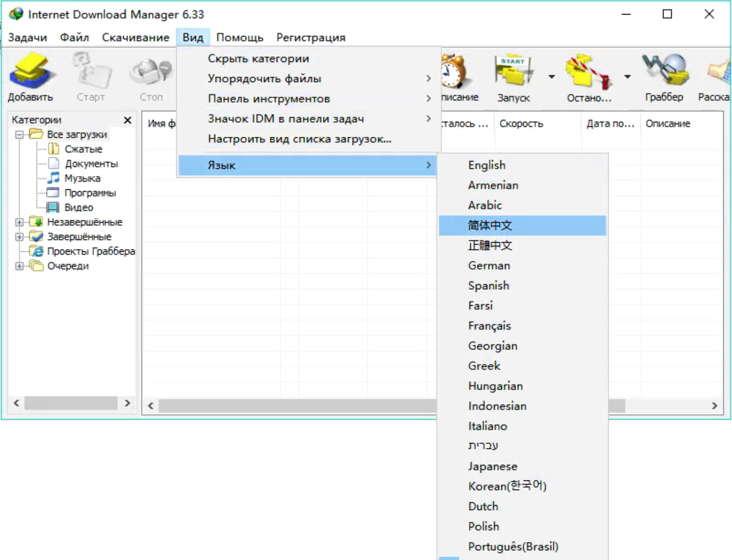732x560 pixels.
Task: Select the Документы category icon
Action: point(54,163)
